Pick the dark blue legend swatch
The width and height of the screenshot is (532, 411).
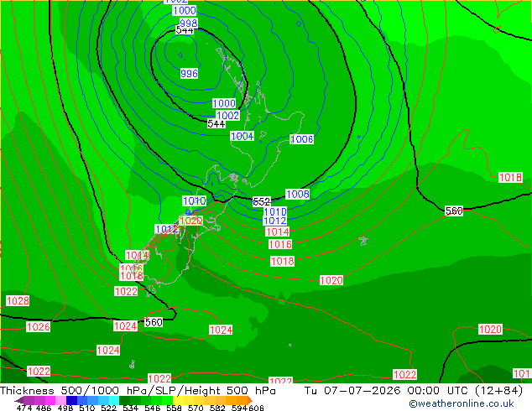click(x=71, y=400)
